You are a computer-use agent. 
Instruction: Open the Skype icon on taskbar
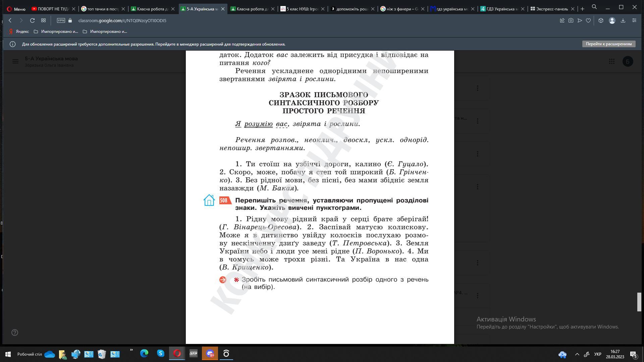point(160,354)
